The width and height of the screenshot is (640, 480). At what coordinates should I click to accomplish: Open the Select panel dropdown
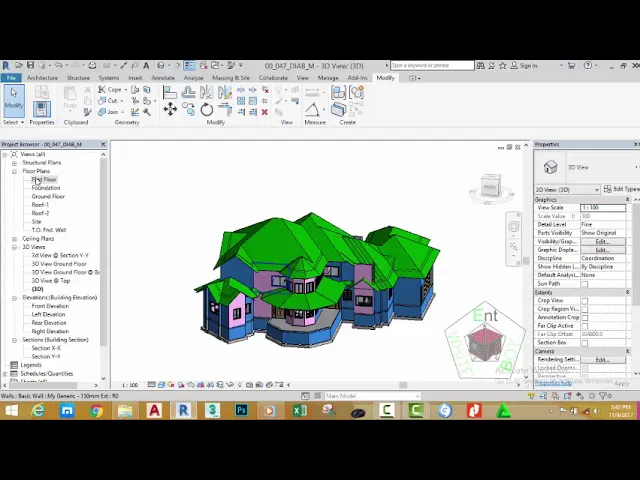click(x=13, y=122)
